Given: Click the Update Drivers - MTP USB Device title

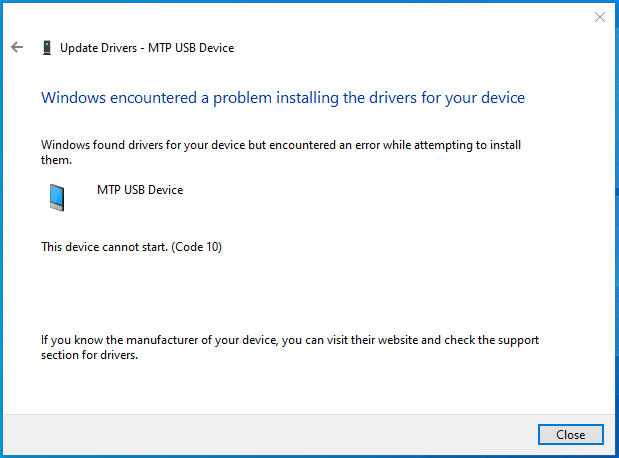Looking at the screenshot, I should [x=147, y=48].
